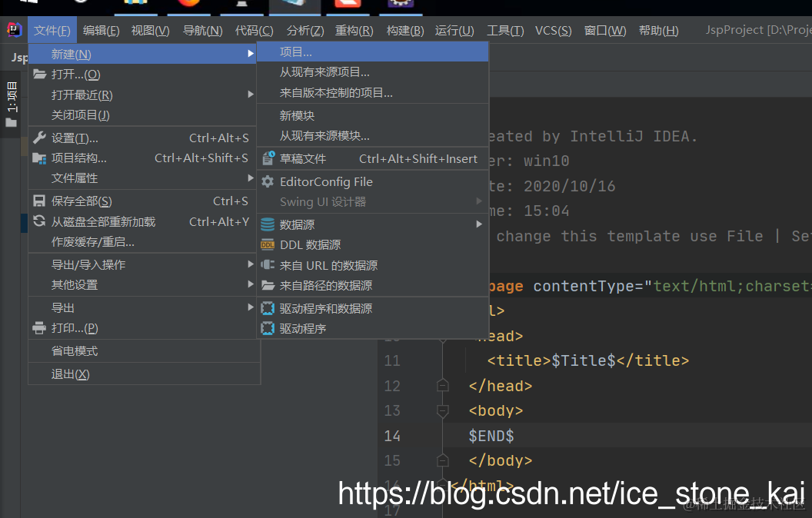The height and width of the screenshot is (518, 812).
Task: Select 从现有来源项目... entry
Action: (373, 72)
